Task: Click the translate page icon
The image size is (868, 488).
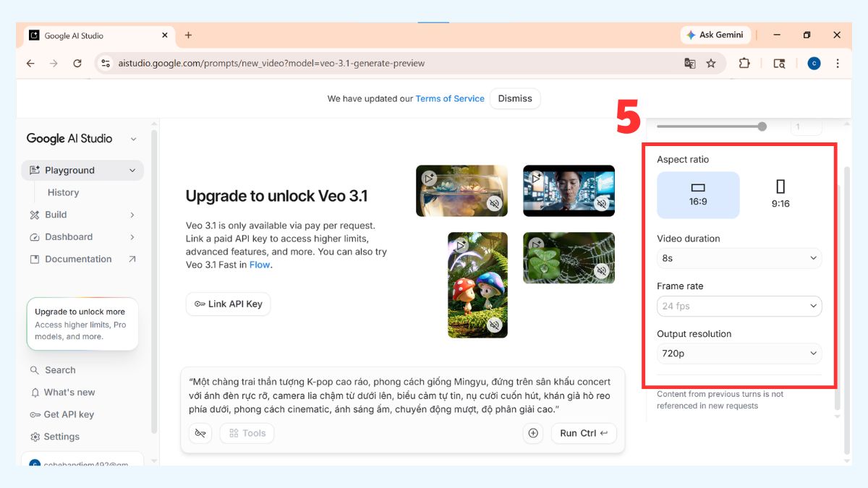Action: click(x=690, y=64)
